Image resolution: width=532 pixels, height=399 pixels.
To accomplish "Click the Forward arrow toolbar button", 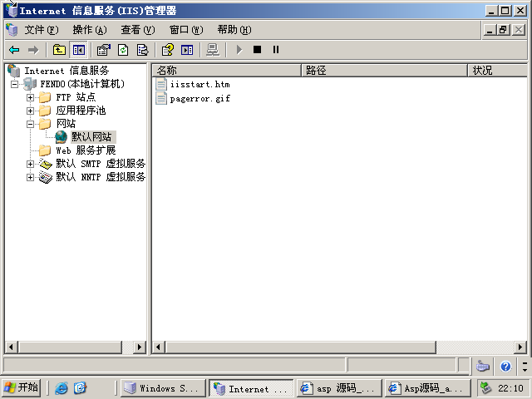I will (33, 50).
